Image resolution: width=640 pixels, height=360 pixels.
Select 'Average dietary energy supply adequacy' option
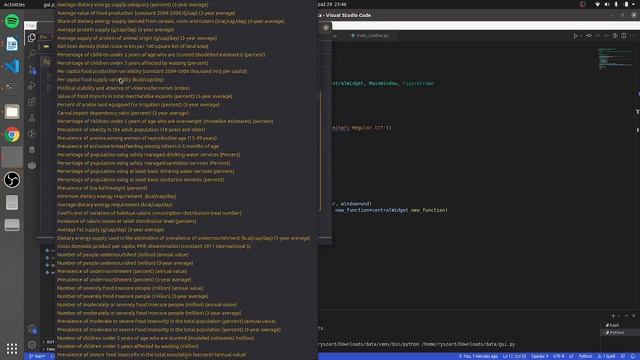pos(133,4)
